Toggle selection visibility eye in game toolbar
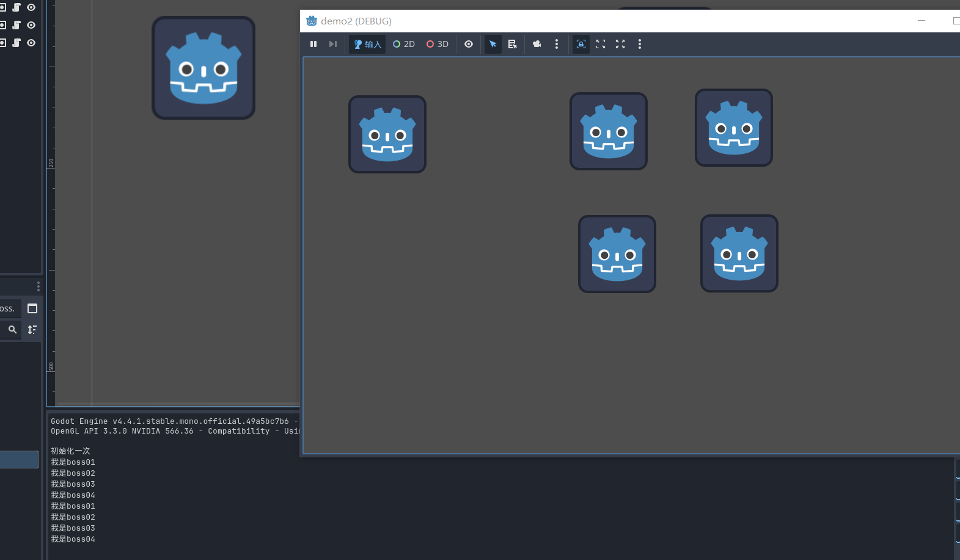Viewport: 960px width, 560px height. coord(469,44)
